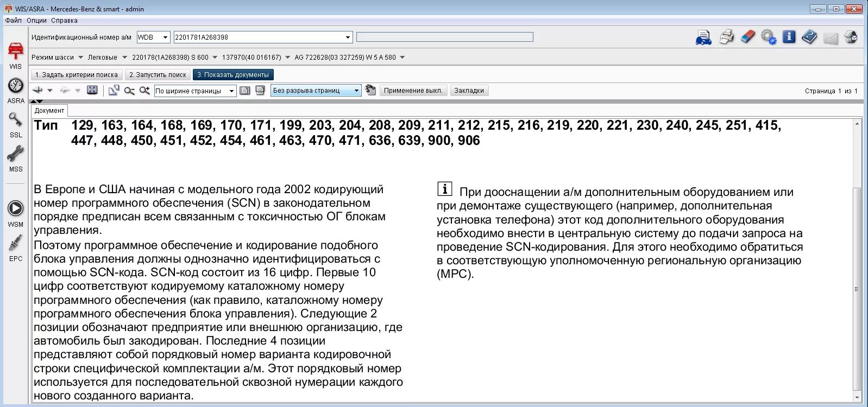Screen dimensions: 868x407
Task: Expand the '220178(1A268398) S 600' dropdown
Action: (215, 57)
